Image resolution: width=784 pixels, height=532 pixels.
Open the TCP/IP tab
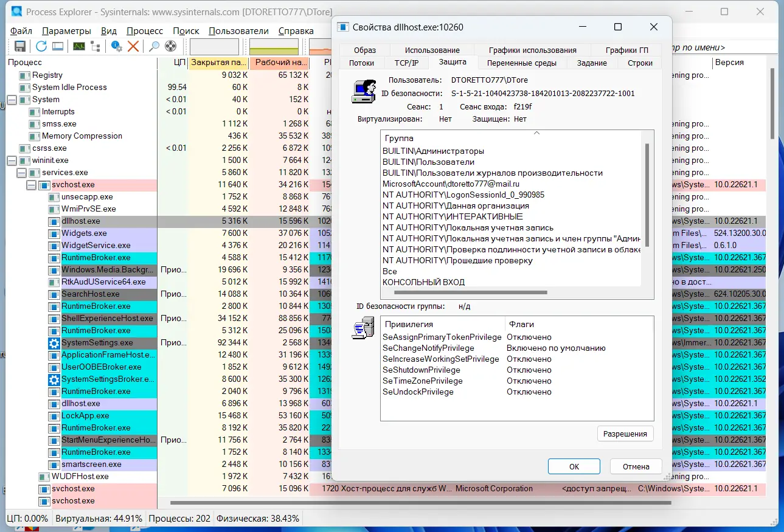pos(406,63)
